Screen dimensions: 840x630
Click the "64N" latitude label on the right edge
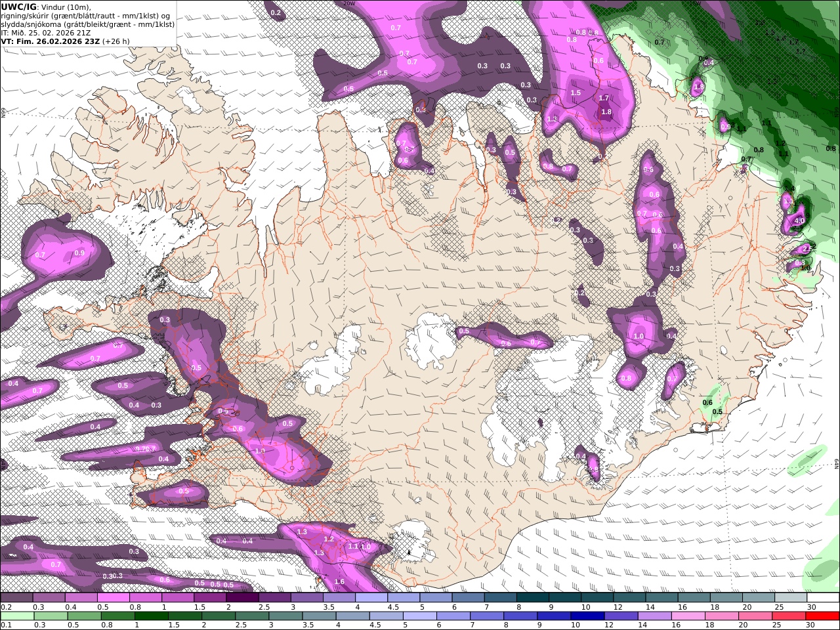pyautogui.click(x=837, y=463)
